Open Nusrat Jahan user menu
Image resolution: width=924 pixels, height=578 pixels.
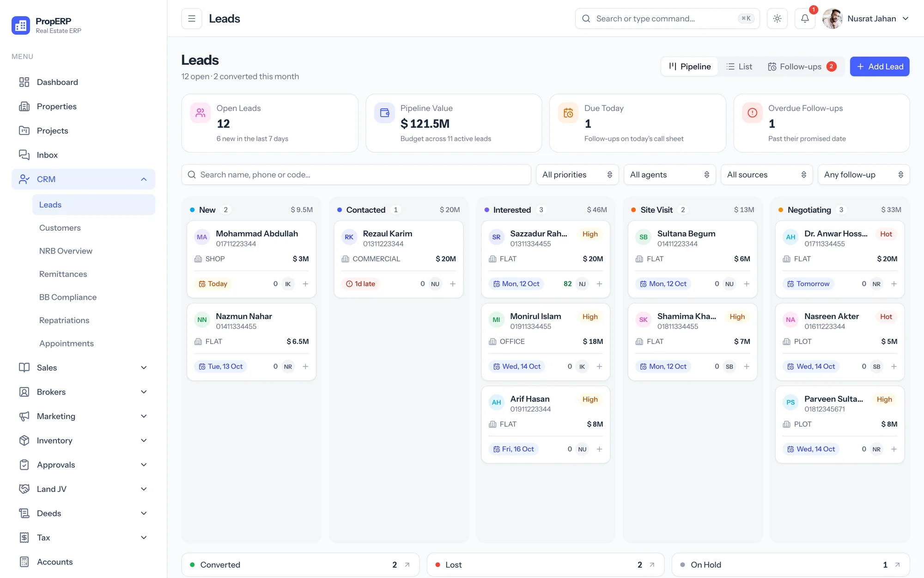click(x=866, y=18)
